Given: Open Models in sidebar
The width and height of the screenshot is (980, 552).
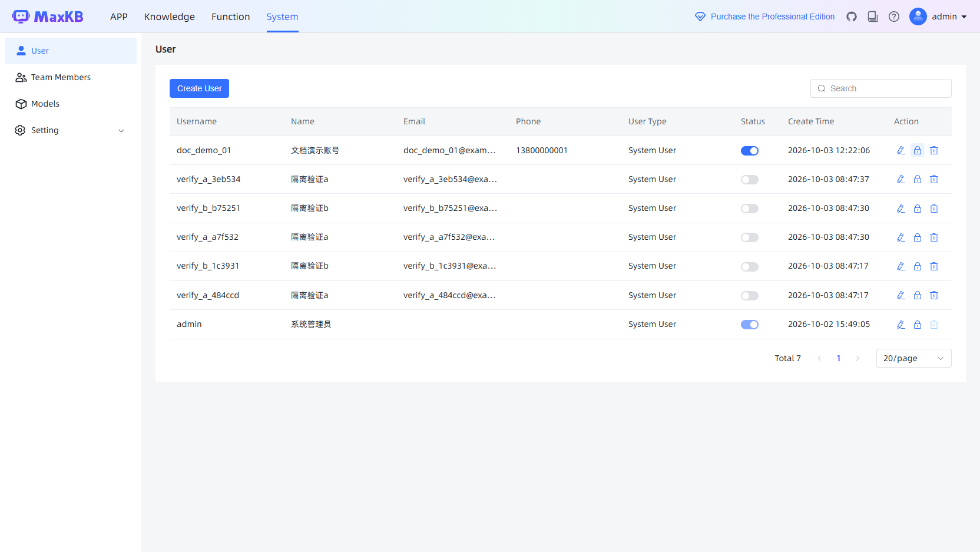Looking at the screenshot, I should click(x=71, y=104).
